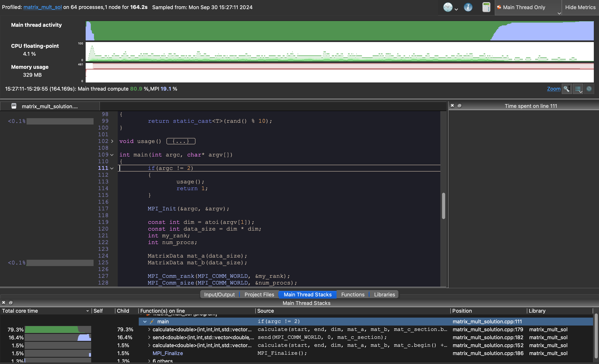Image resolution: width=599 pixels, height=364 pixels.
Task: Click the source code vertical scrollbar handle
Action: (x=443, y=206)
